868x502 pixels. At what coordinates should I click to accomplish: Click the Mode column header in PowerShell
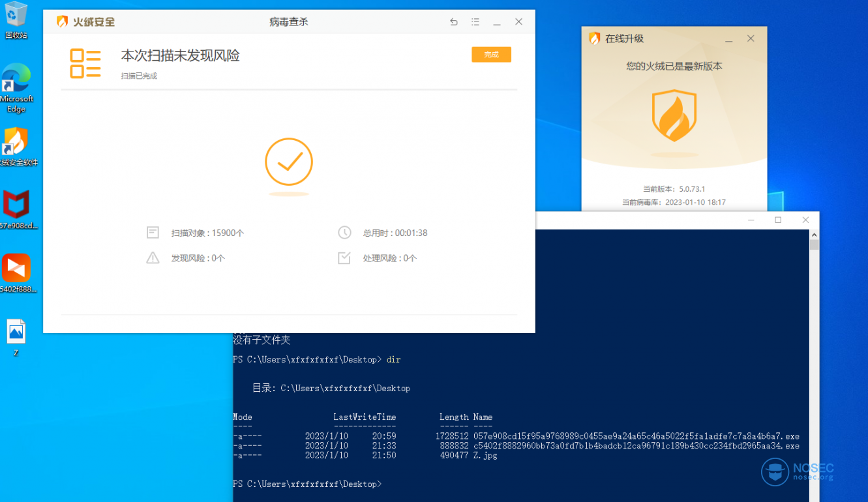[243, 417]
